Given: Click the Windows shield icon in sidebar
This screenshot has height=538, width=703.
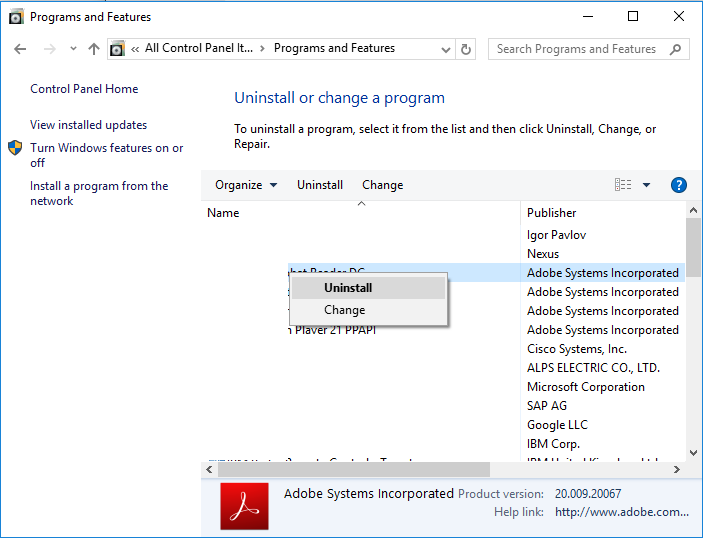Looking at the screenshot, I should click(15, 148).
